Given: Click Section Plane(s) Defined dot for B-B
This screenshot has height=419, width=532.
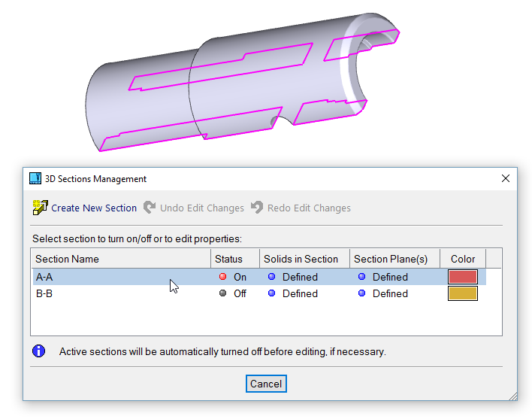Looking at the screenshot, I should 361,293.
